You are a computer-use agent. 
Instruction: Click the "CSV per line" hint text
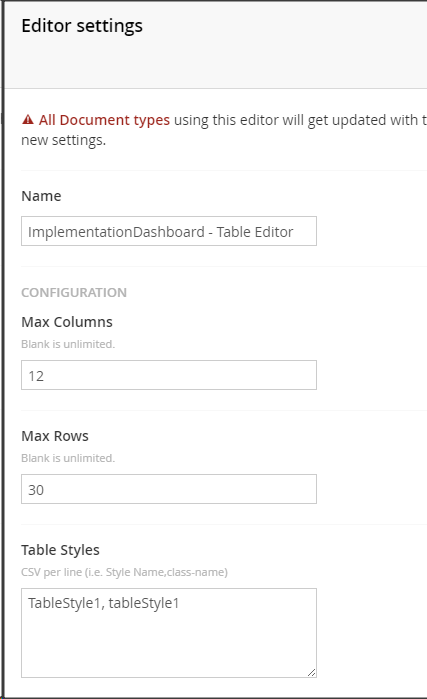point(51,572)
